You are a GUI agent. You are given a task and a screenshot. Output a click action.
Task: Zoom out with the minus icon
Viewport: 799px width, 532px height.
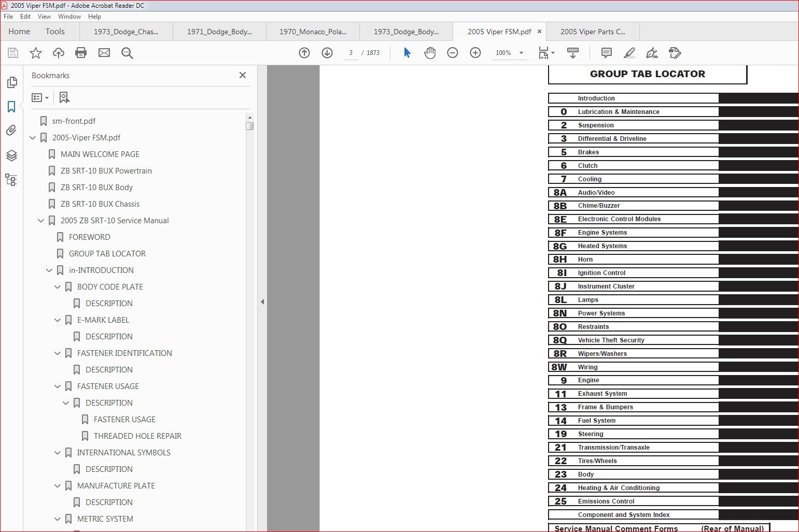[x=453, y=53]
